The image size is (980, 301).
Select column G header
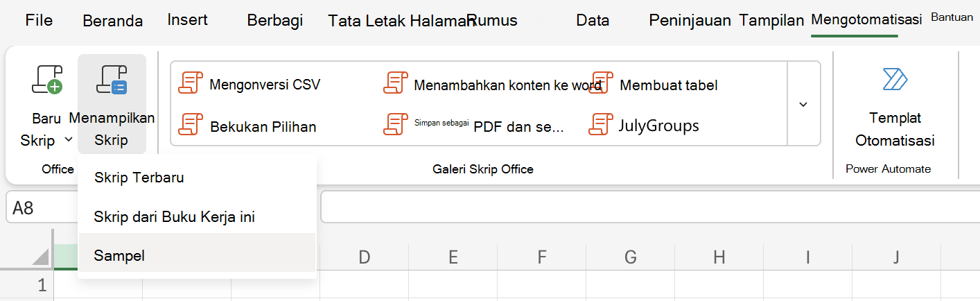[x=630, y=257]
